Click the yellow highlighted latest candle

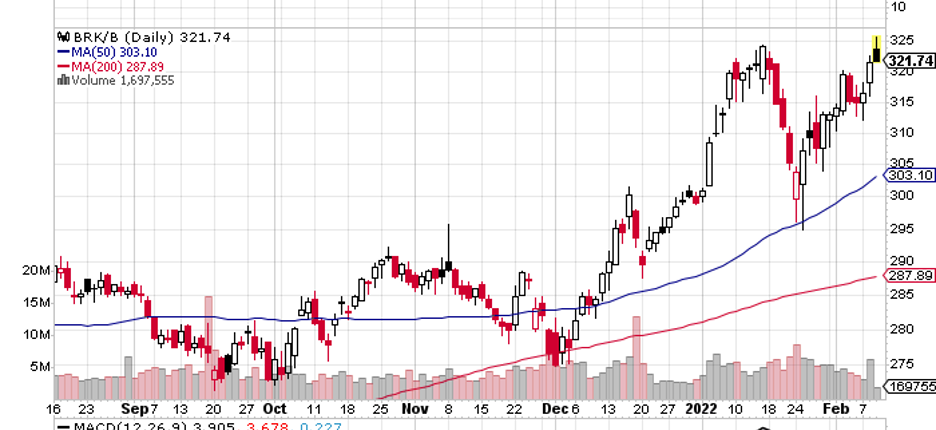point(876,49)
